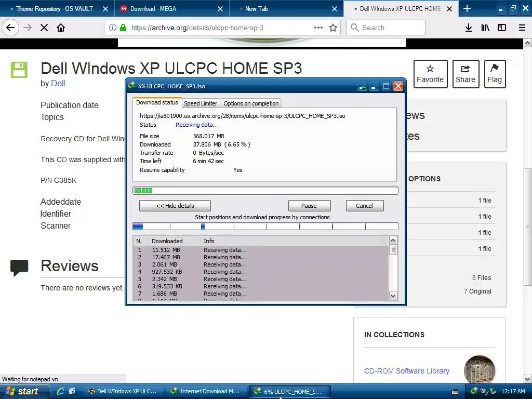
Task: Switch to Internet Download M... taskbar item
Action: click(x=206, y=391)
